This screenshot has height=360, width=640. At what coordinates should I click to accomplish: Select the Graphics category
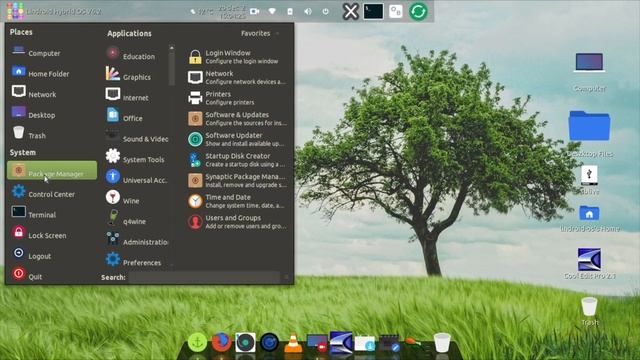click(x=136, y=77)
